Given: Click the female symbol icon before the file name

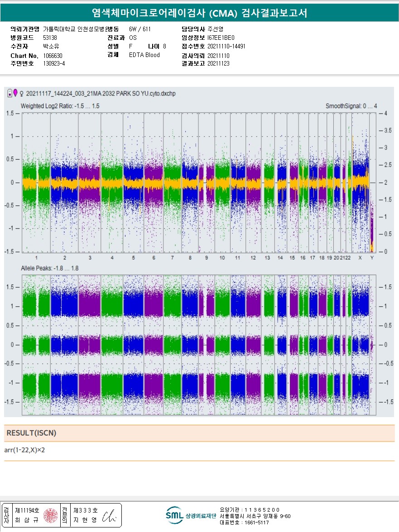Looking at the screenshot, I should (21, 93).
